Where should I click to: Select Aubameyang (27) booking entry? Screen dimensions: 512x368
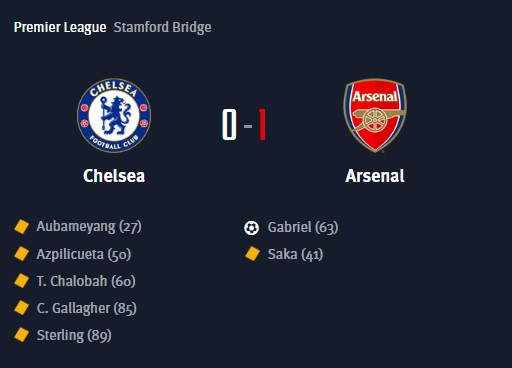(89, 227)
